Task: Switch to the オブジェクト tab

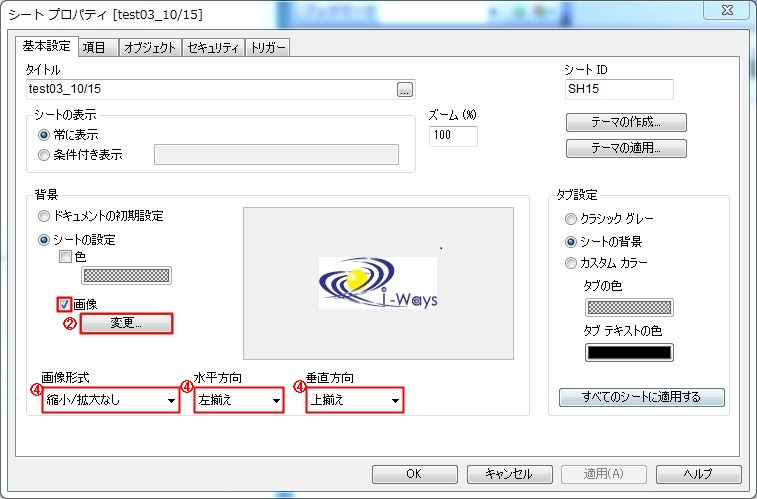Action: tap(150, 47)
